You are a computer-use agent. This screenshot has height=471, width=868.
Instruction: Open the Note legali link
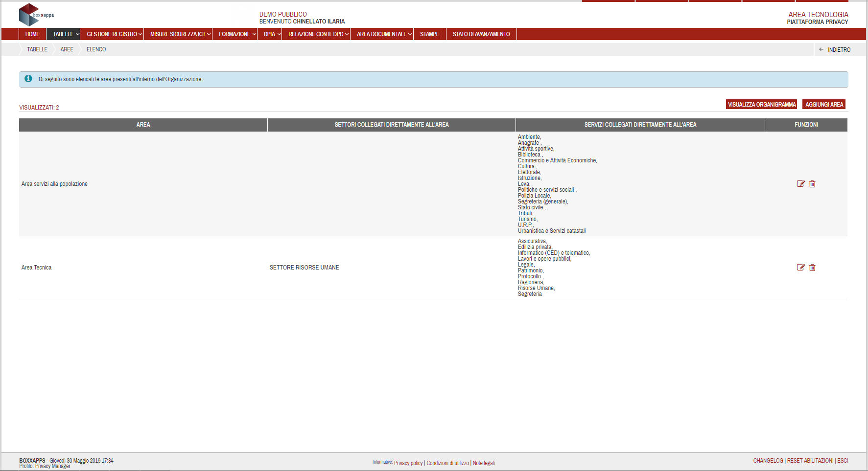[484, 463]
